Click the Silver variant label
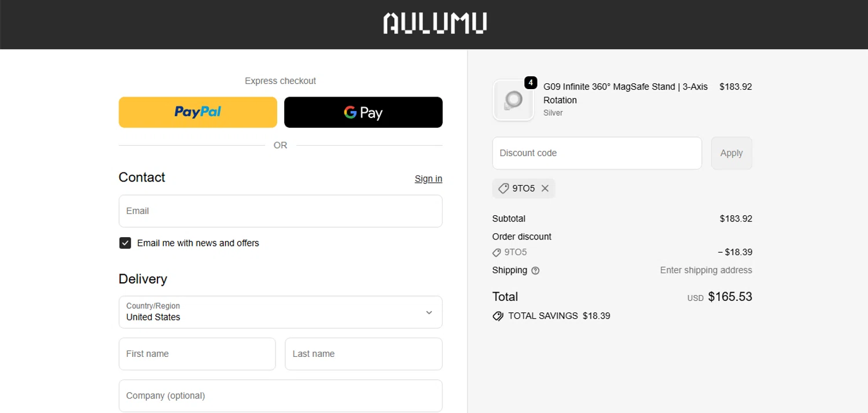The image size is (868, 413). [553, 113]
